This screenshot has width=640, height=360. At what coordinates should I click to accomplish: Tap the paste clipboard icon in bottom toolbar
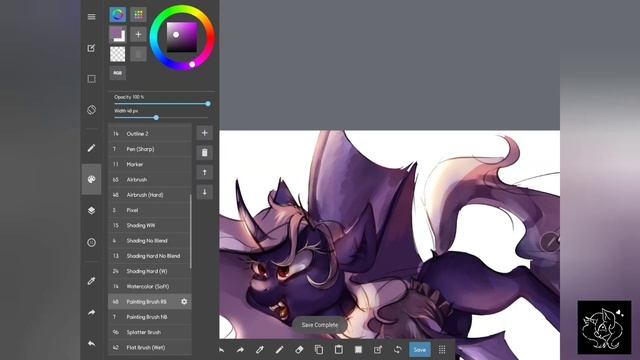click(x=338, y=350)
